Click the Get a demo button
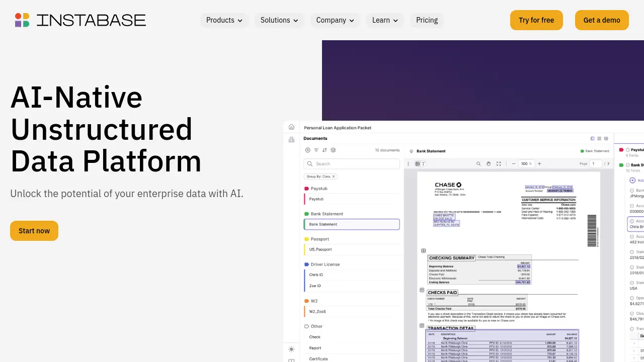 tap(602, 20)
